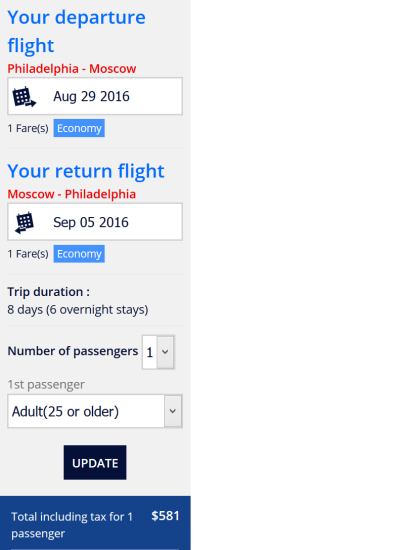Click the Trip duration label

pos(48,292)
